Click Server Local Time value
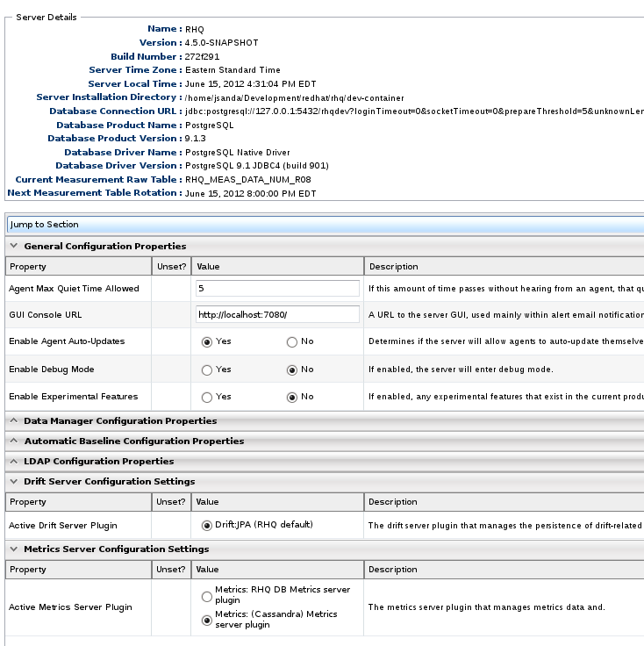This screenshot has height=646, width=644. click(x=250, y=84)
